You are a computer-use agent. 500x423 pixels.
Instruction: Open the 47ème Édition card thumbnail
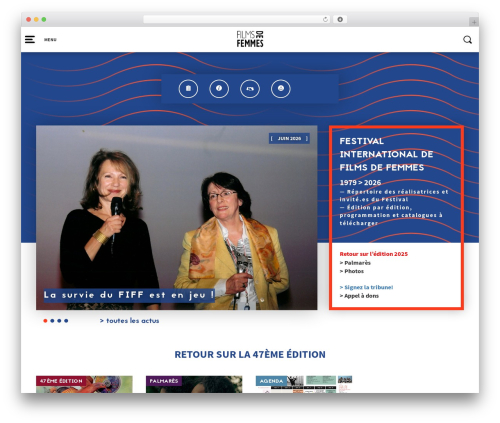coord(84,384)
